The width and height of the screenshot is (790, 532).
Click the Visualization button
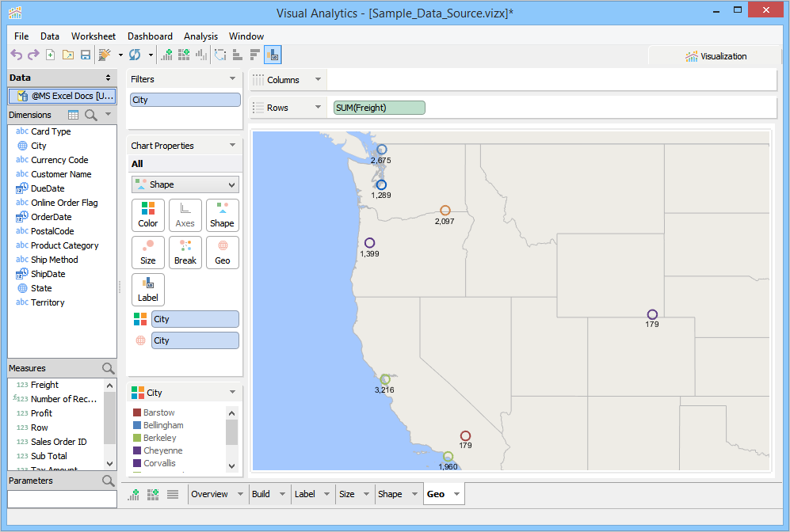point(716,56)
